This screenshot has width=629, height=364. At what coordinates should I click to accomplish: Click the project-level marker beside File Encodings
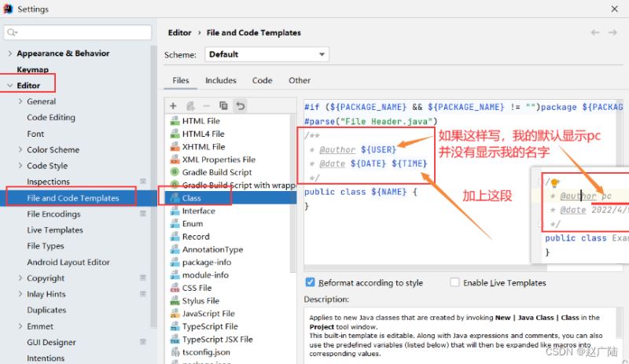coord(143,214)
